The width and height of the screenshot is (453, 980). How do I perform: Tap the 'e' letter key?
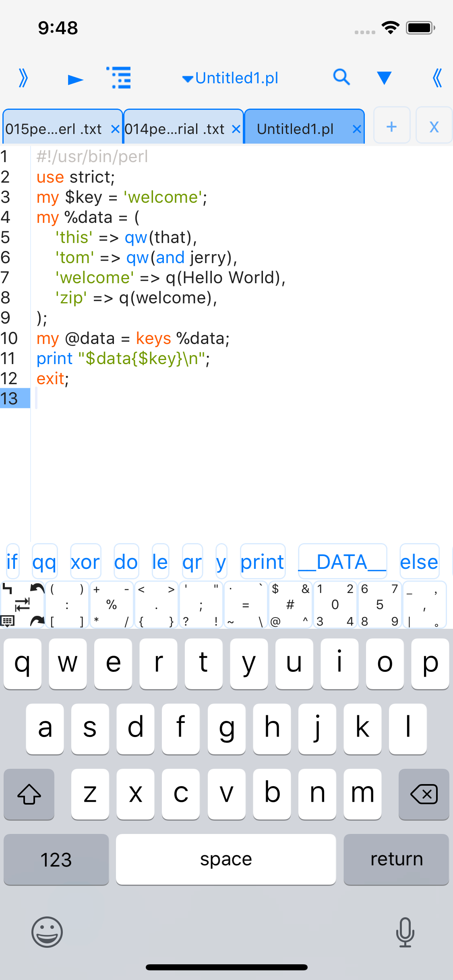coord(113,664)
